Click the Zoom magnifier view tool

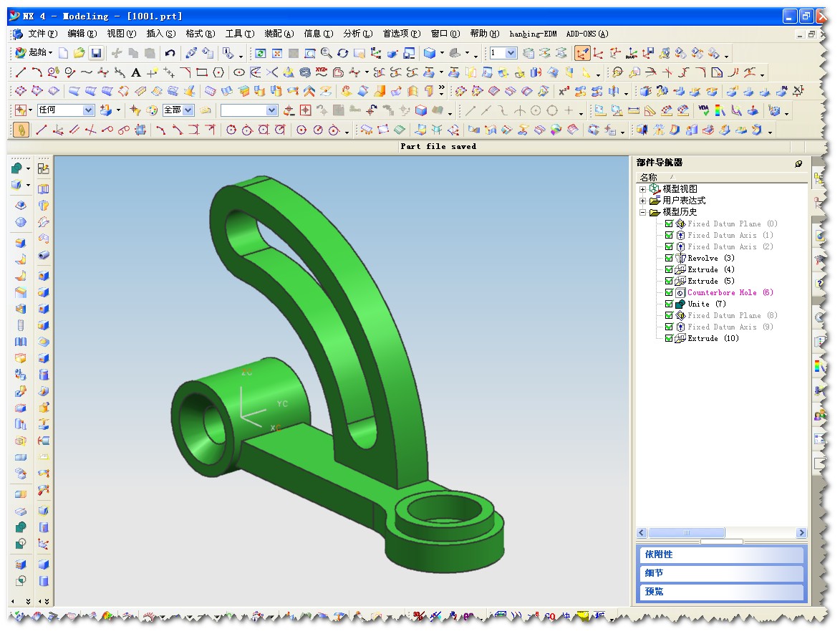point(326,53)
